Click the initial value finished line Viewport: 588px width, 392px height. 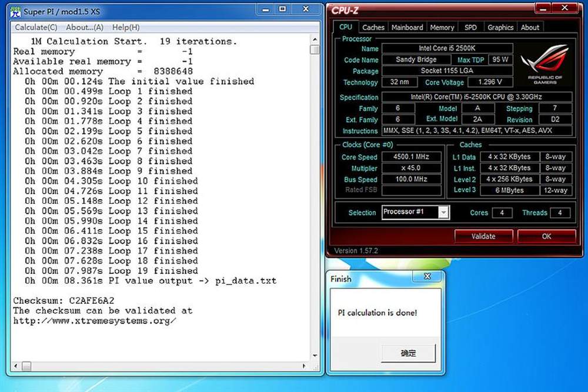pos(139,81)
